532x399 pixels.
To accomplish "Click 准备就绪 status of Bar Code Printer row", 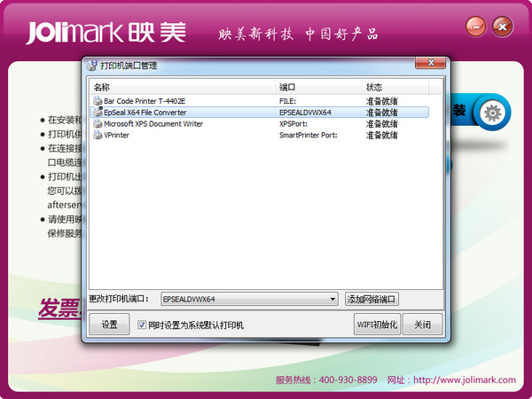I will click(381, 101).
